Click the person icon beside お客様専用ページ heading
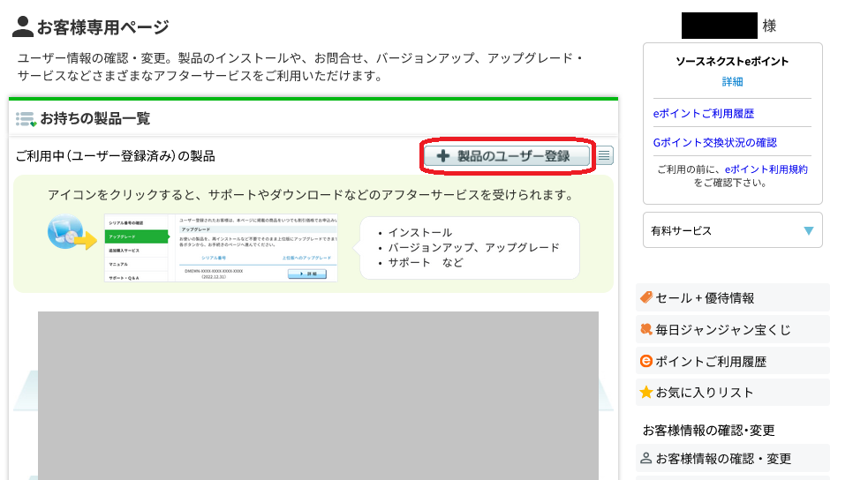This screenshot has width=868, height=480. [x=23, y=26]
